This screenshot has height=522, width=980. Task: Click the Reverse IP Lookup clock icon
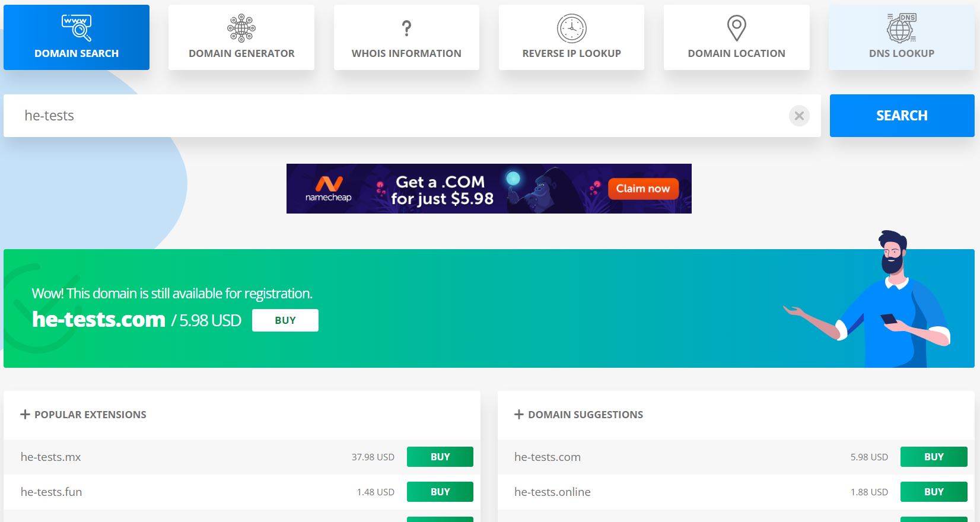tap(571, 28)
